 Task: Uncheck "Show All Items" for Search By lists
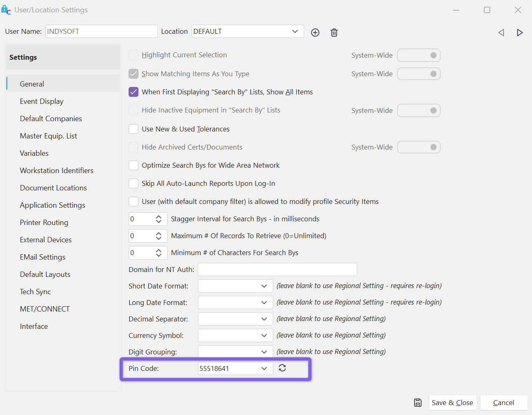134,92
